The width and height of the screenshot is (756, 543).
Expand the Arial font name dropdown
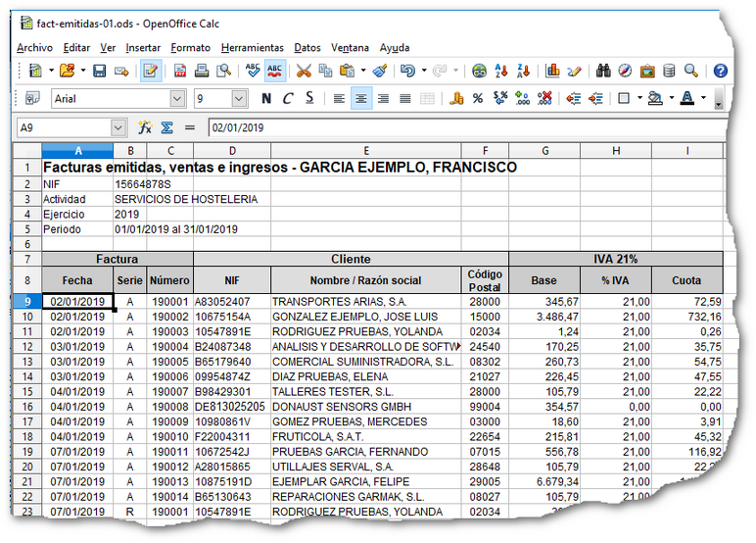(177, 99)
